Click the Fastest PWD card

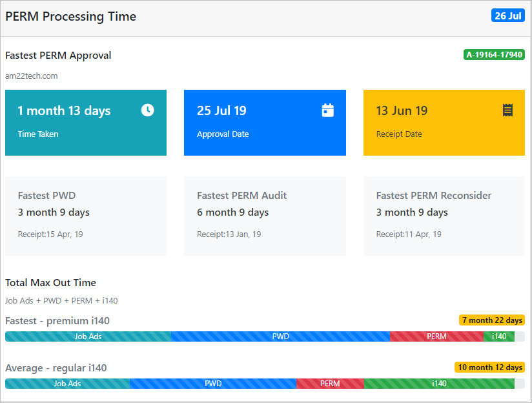pos(86,216)
